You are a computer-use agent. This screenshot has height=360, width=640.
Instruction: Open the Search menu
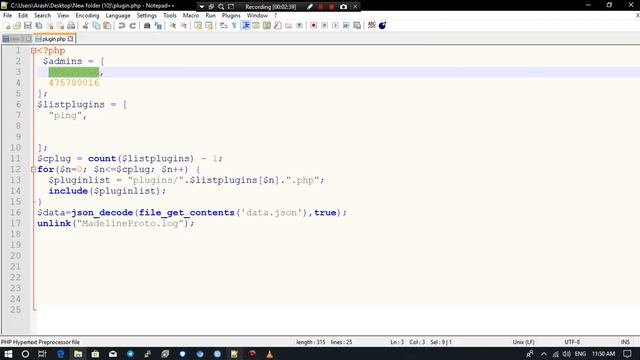(x=42, y=16)
